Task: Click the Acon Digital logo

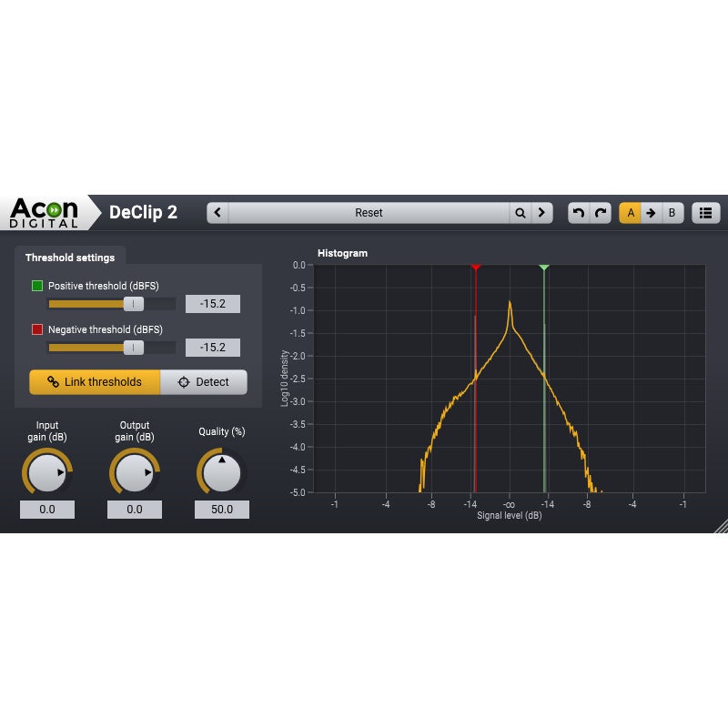Action: 45,213
